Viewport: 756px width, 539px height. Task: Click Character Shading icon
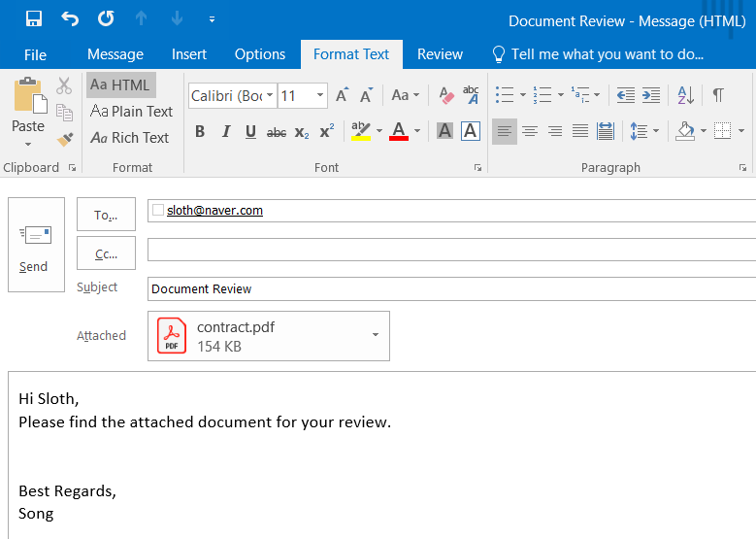click(444, 131)
